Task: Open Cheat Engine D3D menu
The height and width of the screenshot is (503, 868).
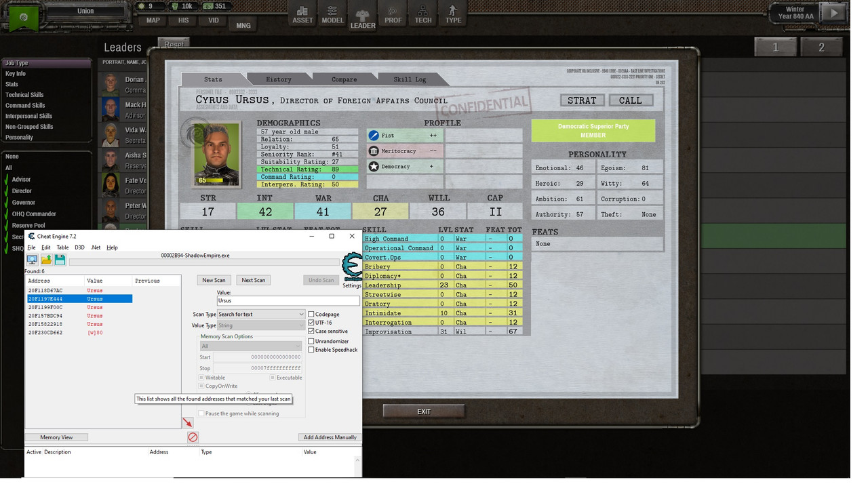Action: [x=79, y=247]
